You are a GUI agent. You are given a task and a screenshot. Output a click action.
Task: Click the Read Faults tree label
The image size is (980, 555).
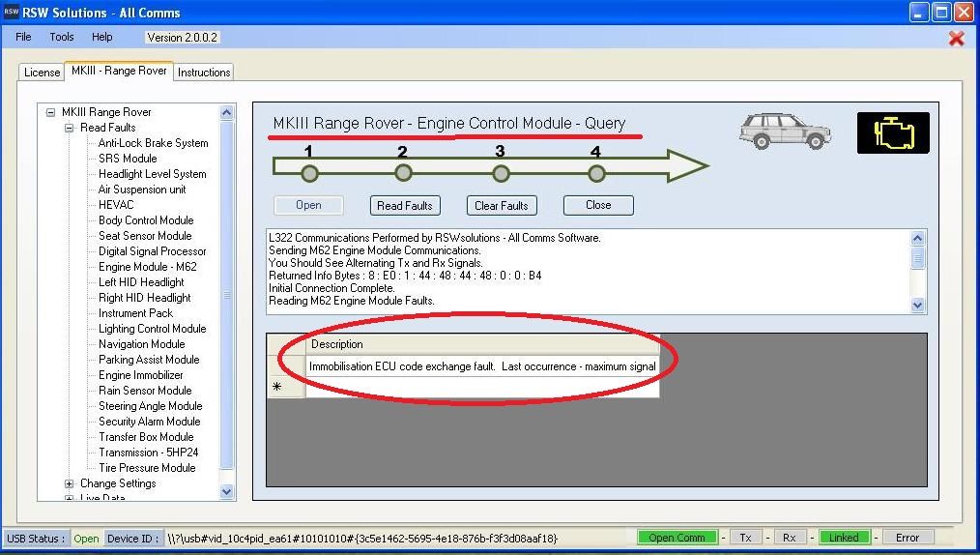(107, 128)
